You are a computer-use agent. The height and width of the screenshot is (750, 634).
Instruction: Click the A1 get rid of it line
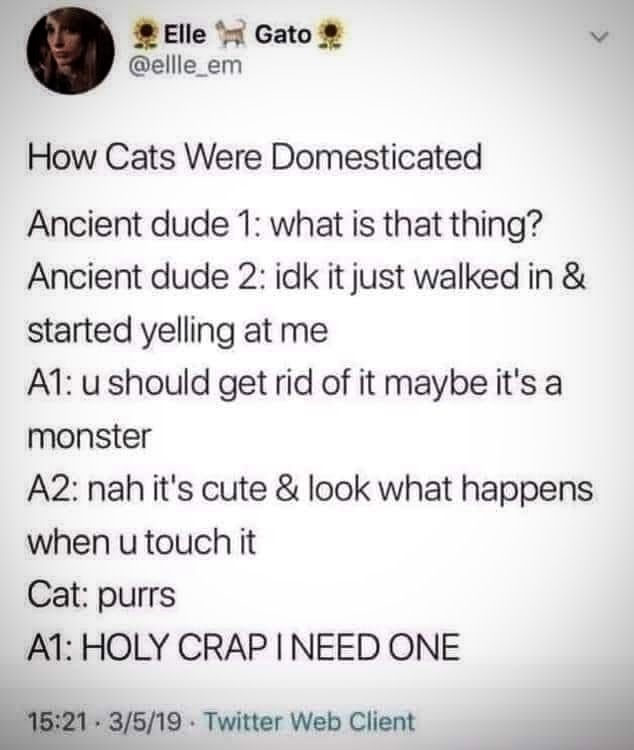tap(294, 384)
